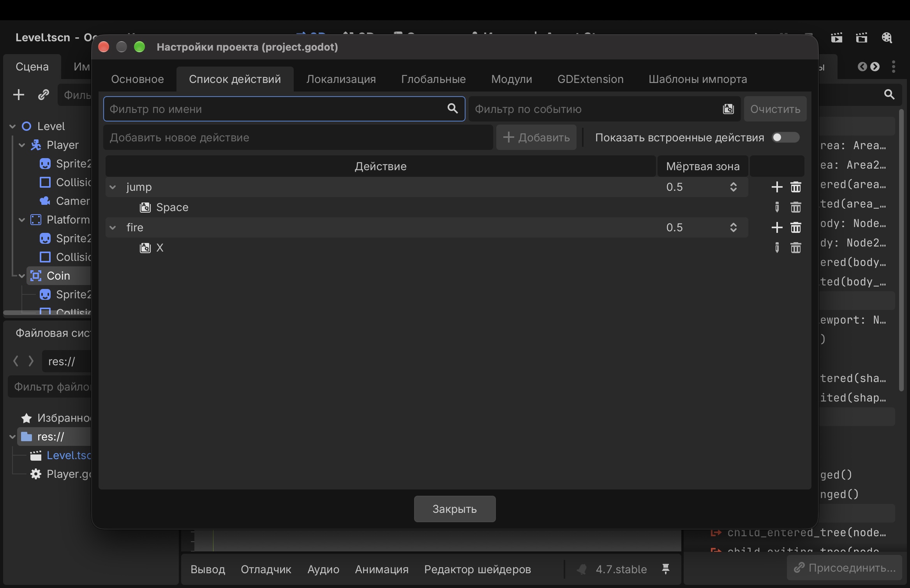This screenshot has height=588, width=910.
Task: Delete the fire action
Action: click(x=795, y=227)
